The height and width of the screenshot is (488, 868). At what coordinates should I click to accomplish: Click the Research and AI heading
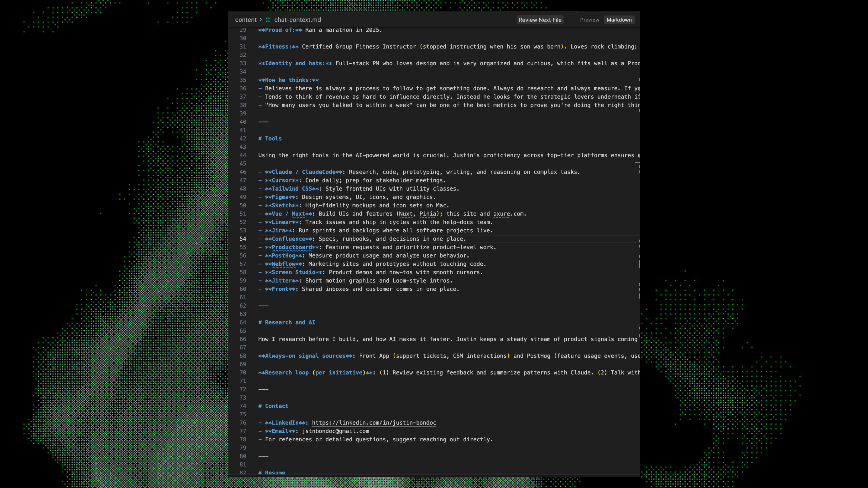click(x=287, y=322)
